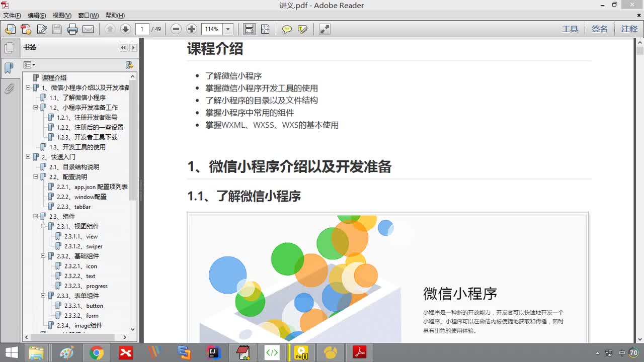Click the Save file floppy icon

(57, 29)
